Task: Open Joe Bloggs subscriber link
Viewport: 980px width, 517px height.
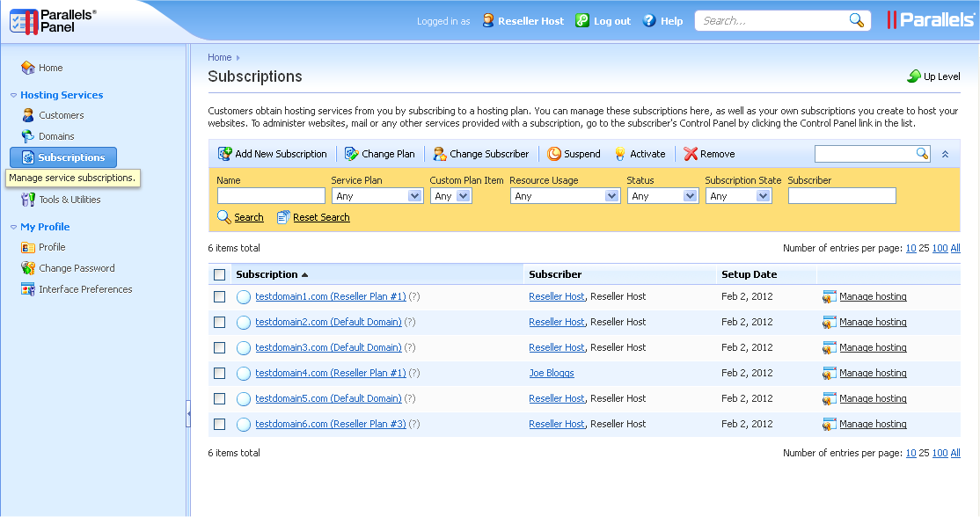Action: (x=552, y=374)
